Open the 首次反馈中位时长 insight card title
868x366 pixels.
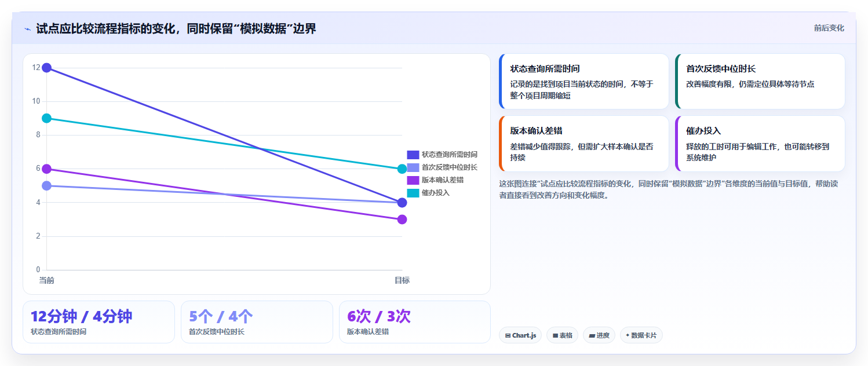click(x=721, y=68)
